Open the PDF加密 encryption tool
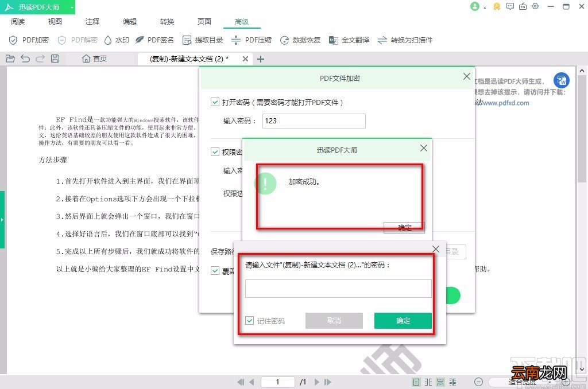This screenshot has height=389, width=588. (x=29, y=40)
